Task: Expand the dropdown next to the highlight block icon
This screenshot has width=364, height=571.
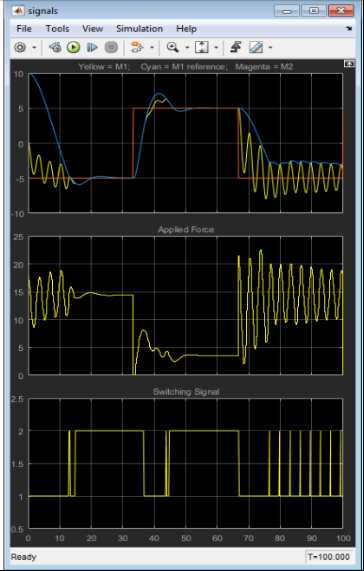Action: pyautogui.click(x=152, y=47)
